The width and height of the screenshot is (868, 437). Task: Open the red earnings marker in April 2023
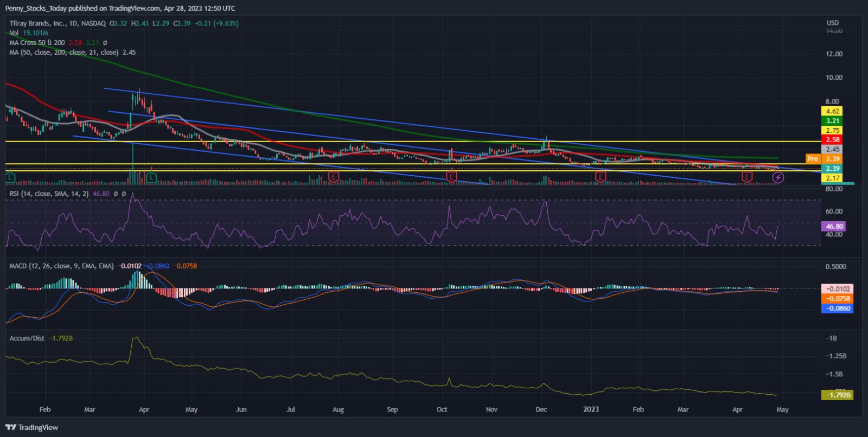click(747, 177)
